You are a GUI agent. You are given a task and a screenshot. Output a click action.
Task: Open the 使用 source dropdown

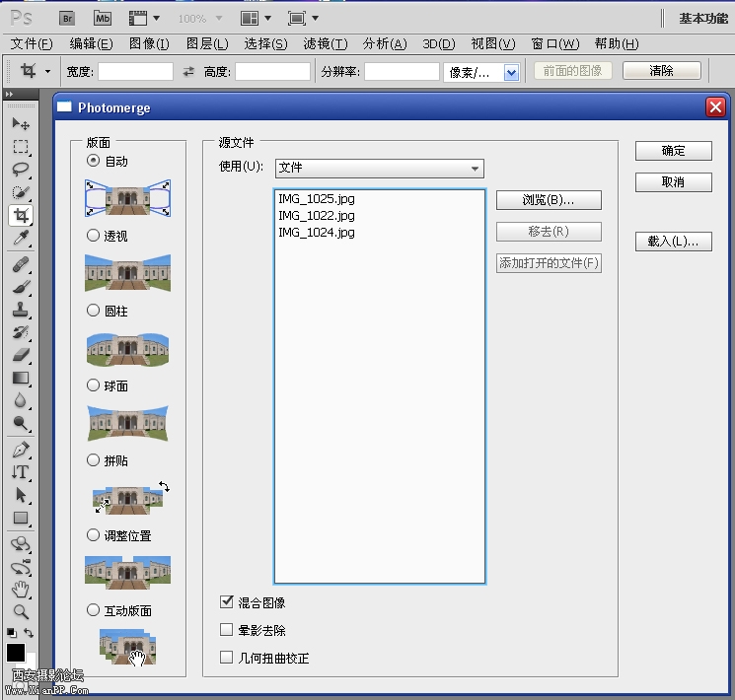380,169
